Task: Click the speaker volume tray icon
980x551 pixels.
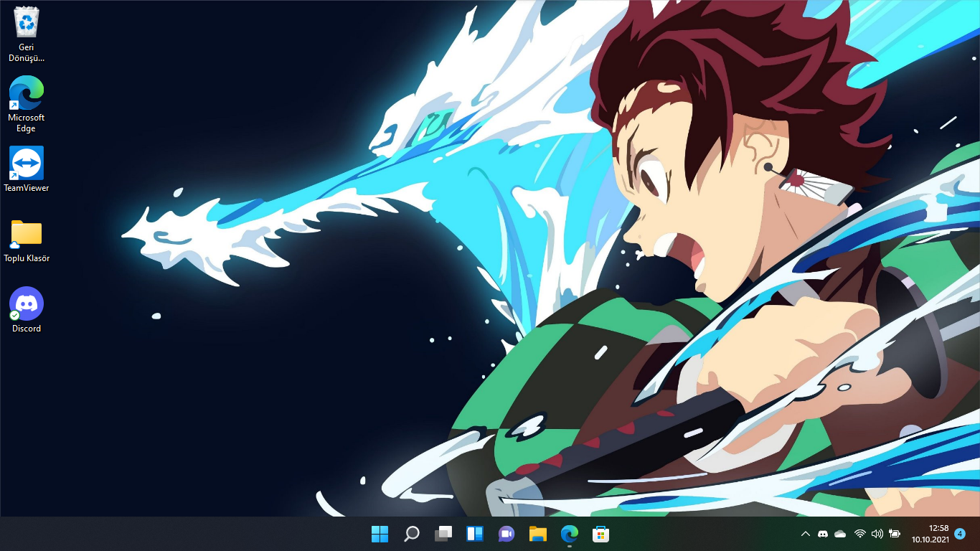Action: (x=877, y=534)
